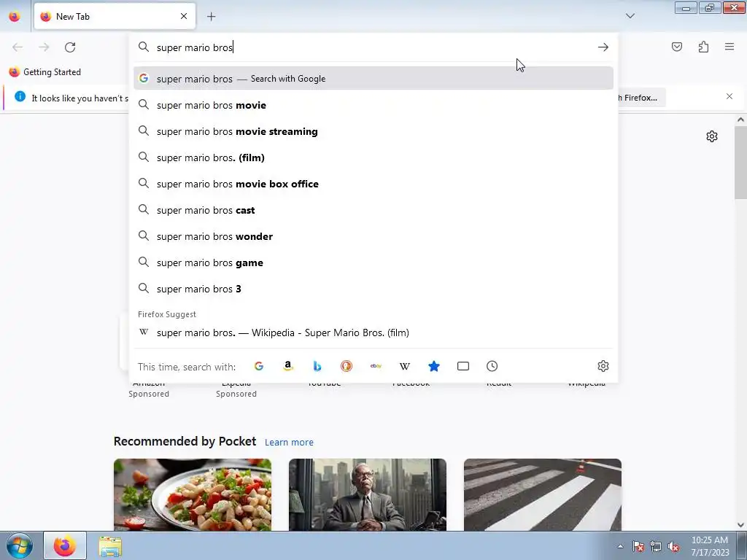Open the muted volume tray icon
The image size is (747, 560).
(673, 547)
